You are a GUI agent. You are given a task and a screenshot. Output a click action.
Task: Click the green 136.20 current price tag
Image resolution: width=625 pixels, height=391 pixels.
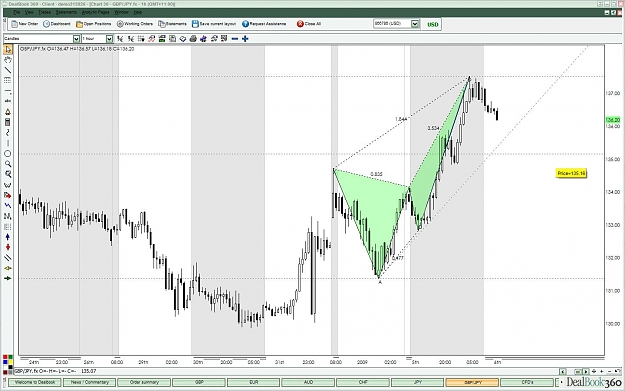[613, 120]
